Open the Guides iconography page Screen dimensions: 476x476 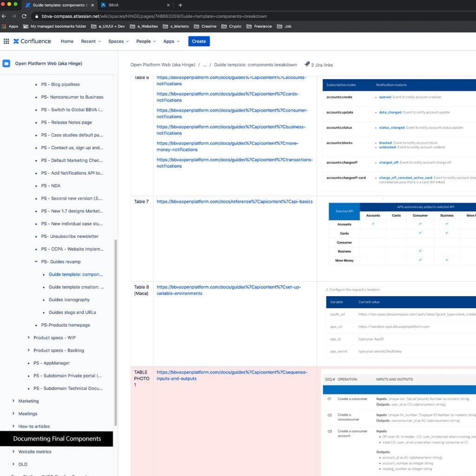pyautogui.click(x=69, y=300)
